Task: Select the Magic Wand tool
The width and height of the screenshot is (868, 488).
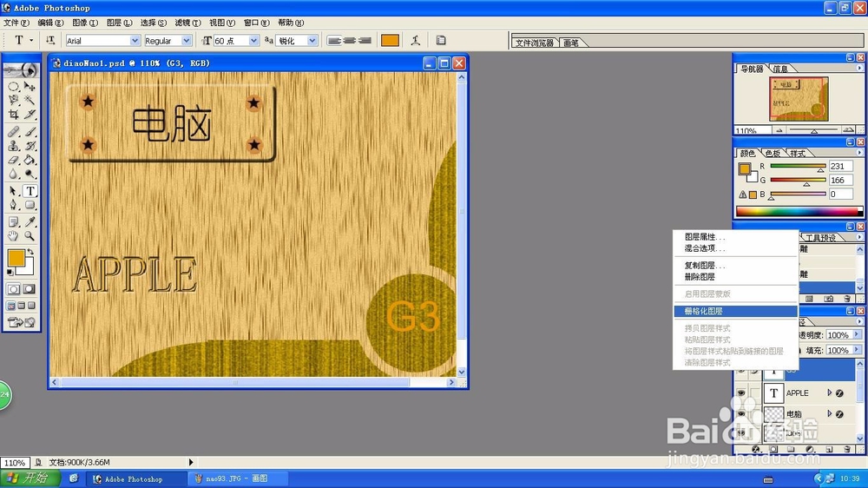Action: [x=30, y=100]
